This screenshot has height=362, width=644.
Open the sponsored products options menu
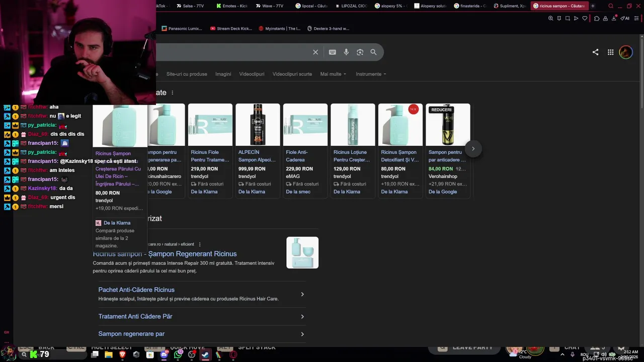[x=172, y=93]
